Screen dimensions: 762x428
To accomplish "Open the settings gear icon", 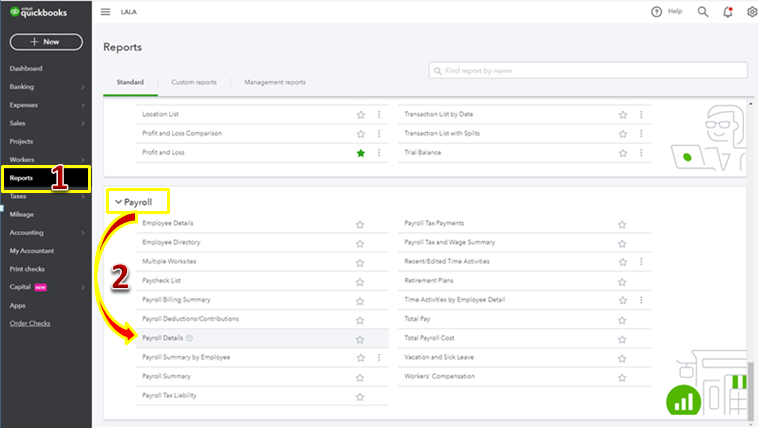I will tap(752, 12).
